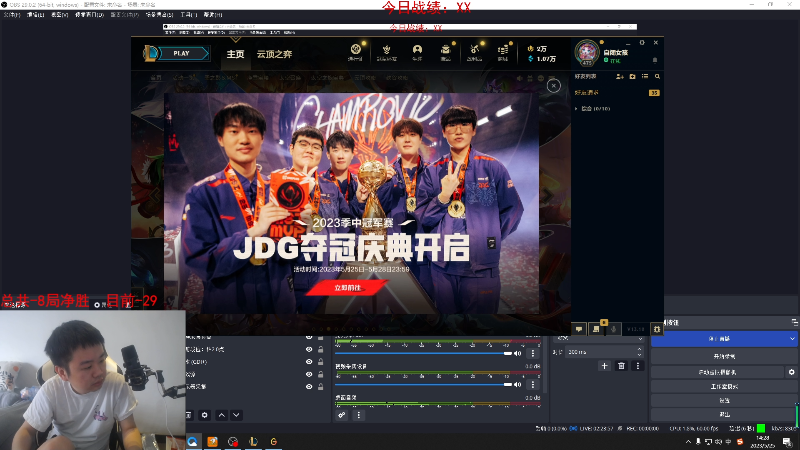Toggle visibility eye of the bottom source row

(309, 387)
